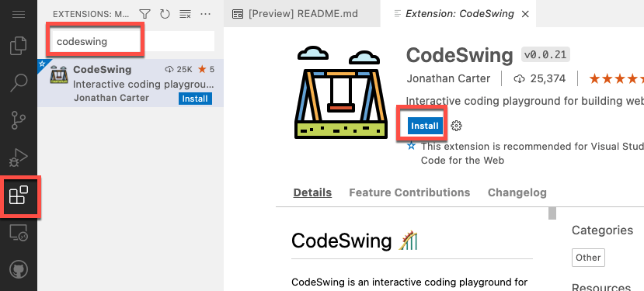This screenshot has height=291, width=644.
Task: Refresh the extensions list
Action: point(165,15)
